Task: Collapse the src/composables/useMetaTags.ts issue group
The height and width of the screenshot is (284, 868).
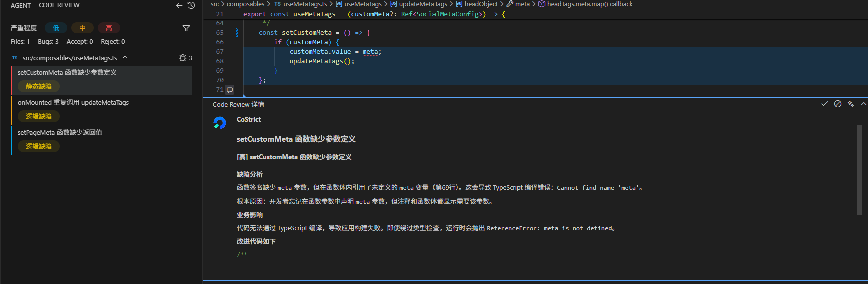Action: pos(125,58)
